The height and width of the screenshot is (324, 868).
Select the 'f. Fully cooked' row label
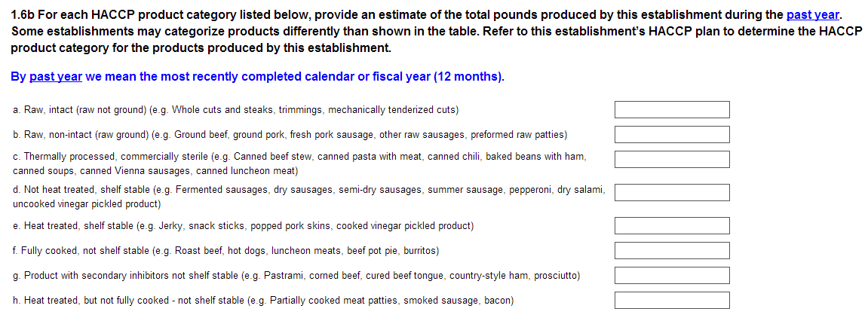tap(226, 250)
